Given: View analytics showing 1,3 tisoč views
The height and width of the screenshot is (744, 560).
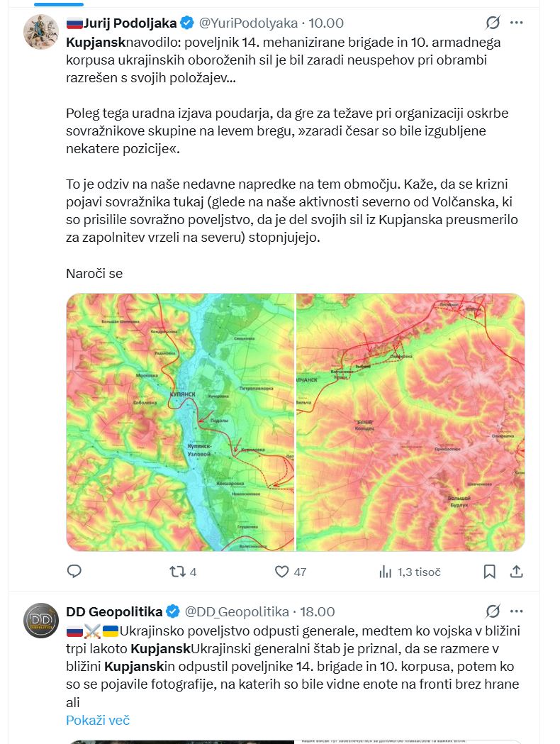Looking at the screenshot, I should point(386,571).
